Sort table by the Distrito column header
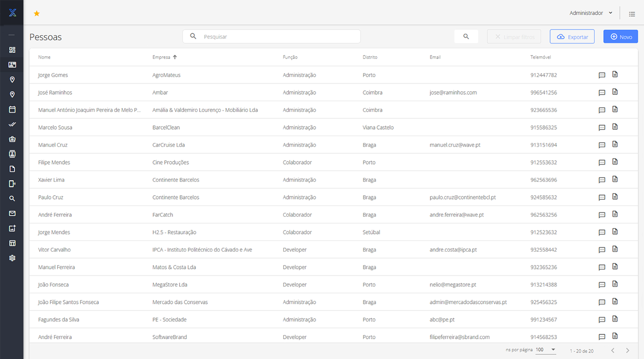The image size is (644, 359). tap(370, 57)
